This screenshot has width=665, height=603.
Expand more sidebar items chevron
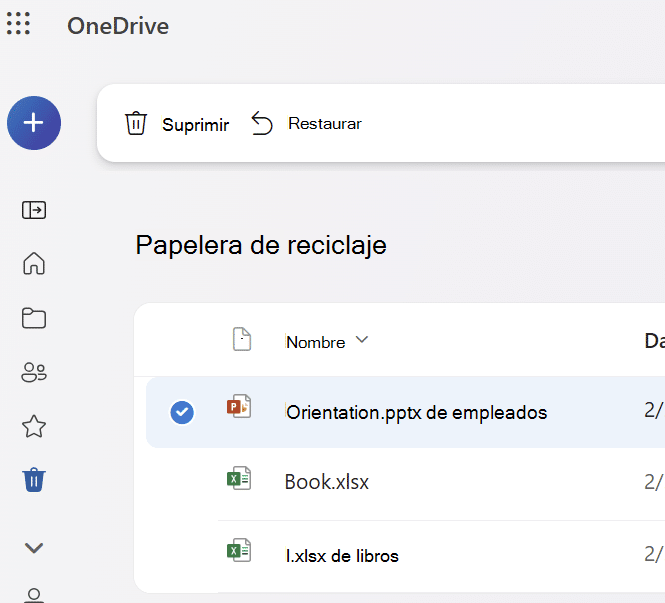pyautogui.click(x=34, y=548)
